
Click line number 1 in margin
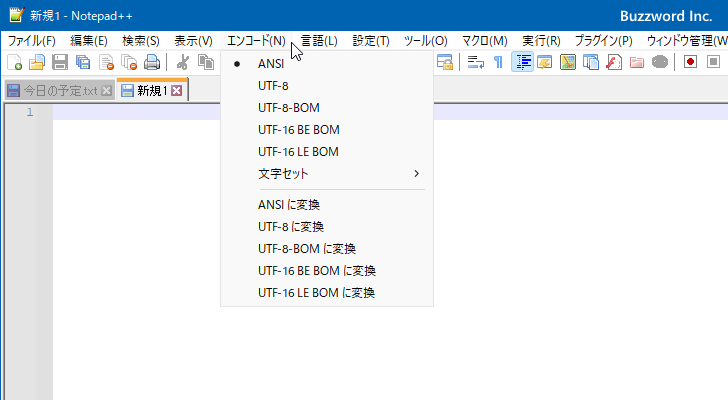point(30,112)
